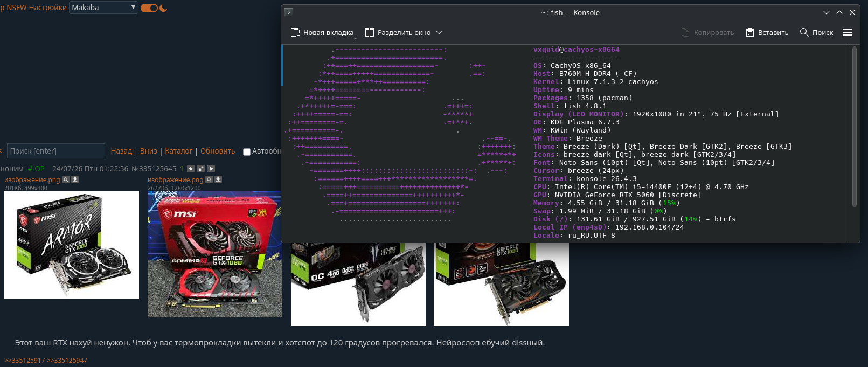Click reply link >>335125947
This screenshot has width=868, height=367.
(67, 360)
